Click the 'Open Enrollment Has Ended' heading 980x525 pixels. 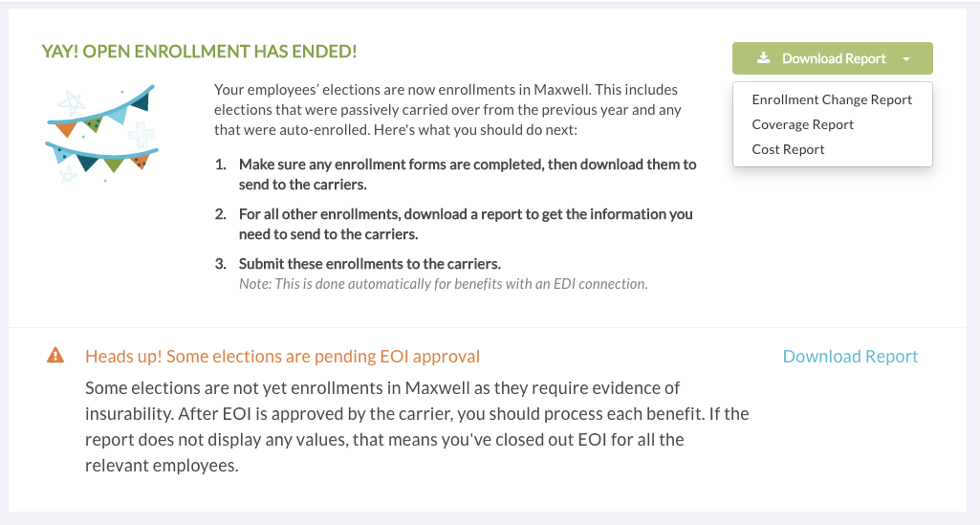pos(200,52)
